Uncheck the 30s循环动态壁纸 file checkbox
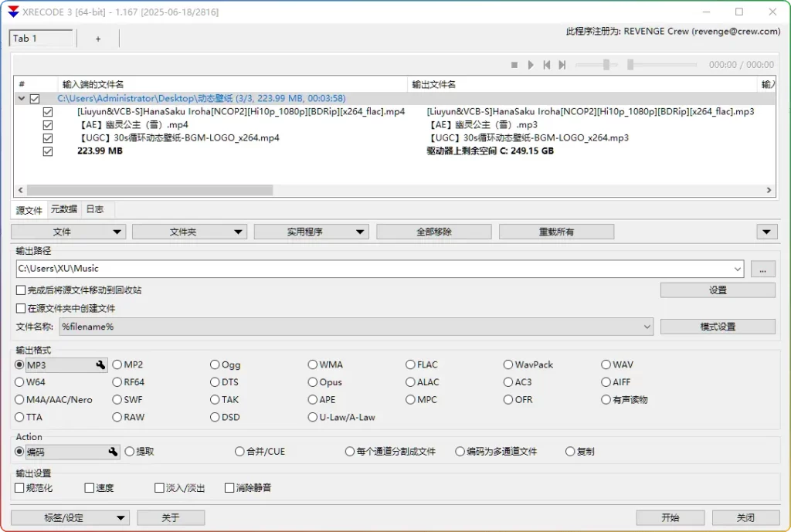Image resolution: width=791 pixels, height=532 pixels. point(48,137)
